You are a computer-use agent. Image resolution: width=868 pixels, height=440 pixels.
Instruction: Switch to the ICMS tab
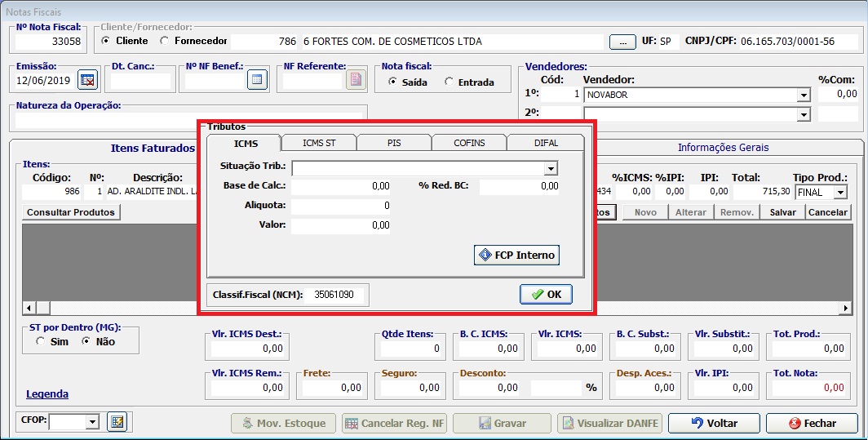click(x=246, y=144)
